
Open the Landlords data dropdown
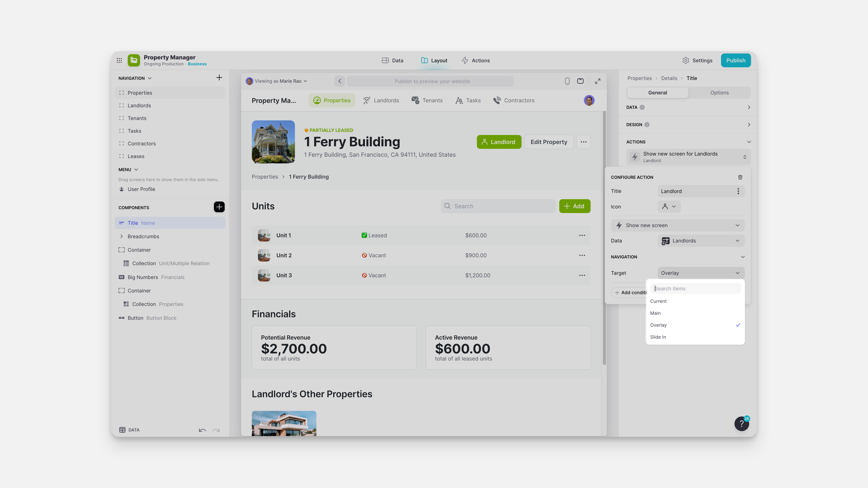click(x=701, y=241)
